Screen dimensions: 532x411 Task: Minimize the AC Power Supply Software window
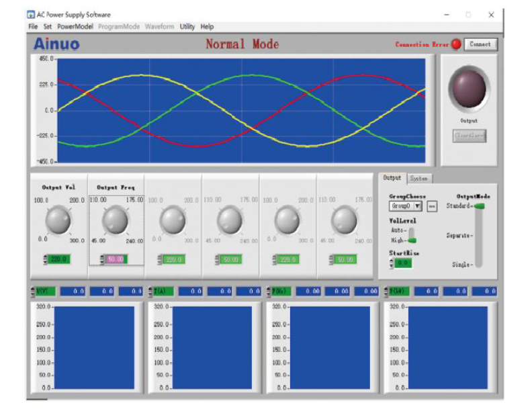447,15
